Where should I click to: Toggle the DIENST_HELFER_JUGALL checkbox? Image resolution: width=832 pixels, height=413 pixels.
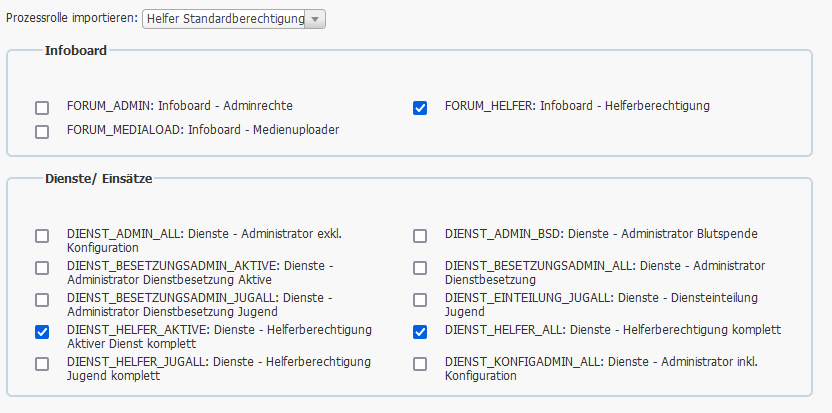tap(42, 364)
